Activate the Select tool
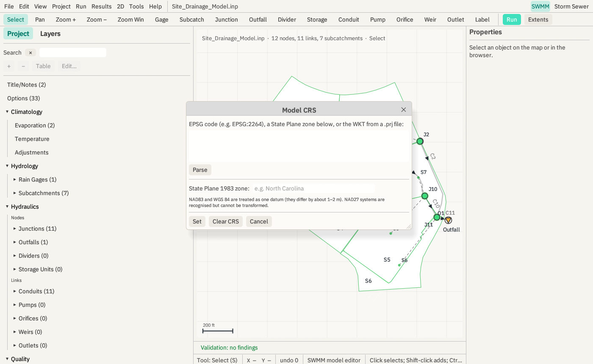This screenshot has height=364, width=593. [x=16, y=19]
